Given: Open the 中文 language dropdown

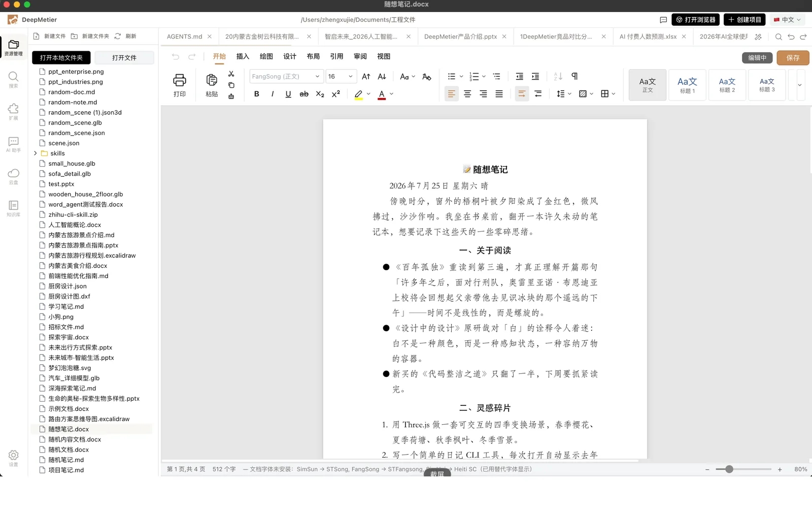Looking at the screenshot, I should (787, 20).
